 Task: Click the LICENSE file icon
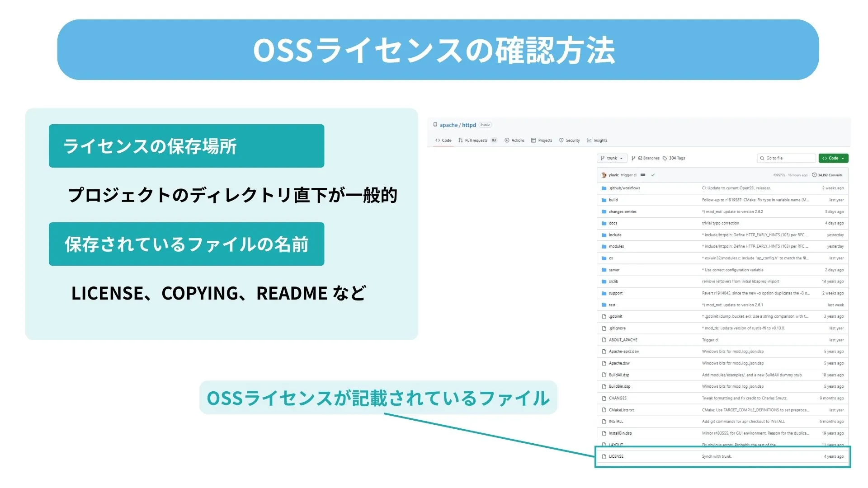tap(604, 457)
